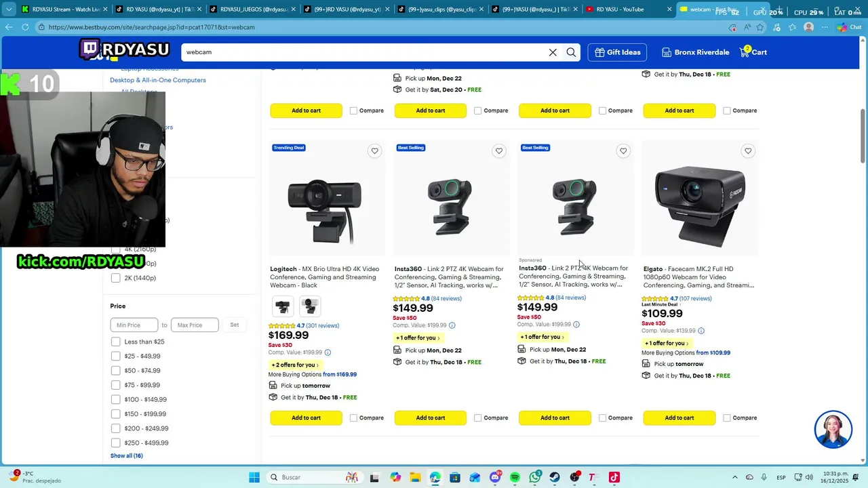
Task: Tick Compare for the Logitech MX Brio
Action: coord(353,418)
